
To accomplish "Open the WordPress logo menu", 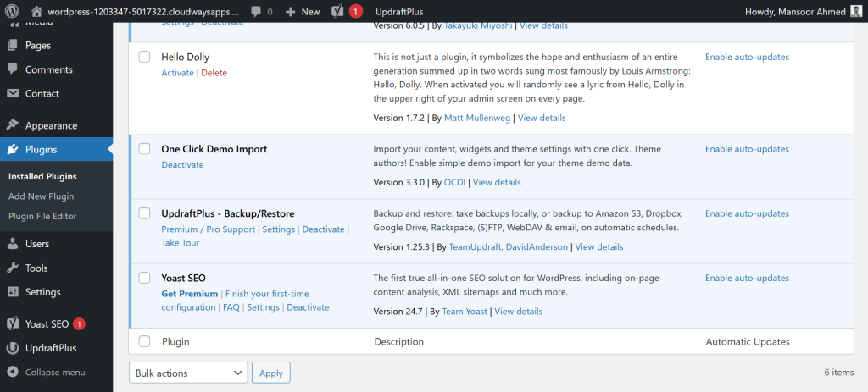I will click(12, 11).
